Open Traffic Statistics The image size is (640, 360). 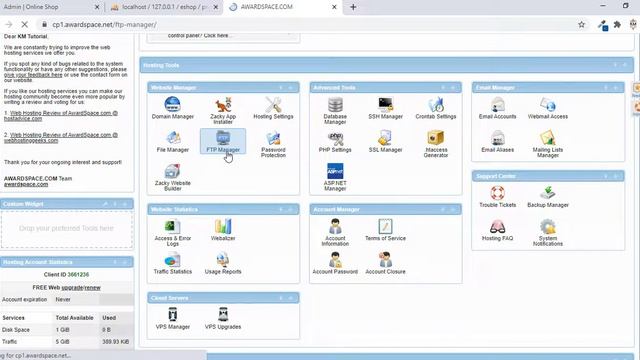coord(173,263)
